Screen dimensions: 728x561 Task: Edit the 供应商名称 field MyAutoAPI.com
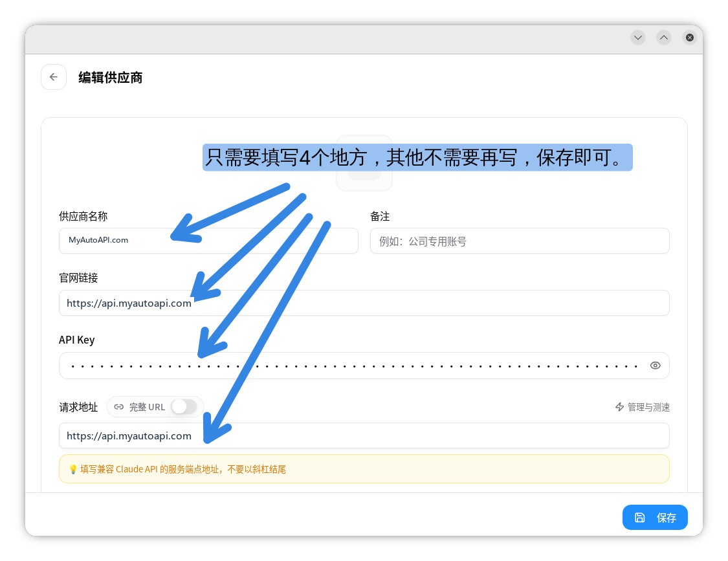click(208, 241)
